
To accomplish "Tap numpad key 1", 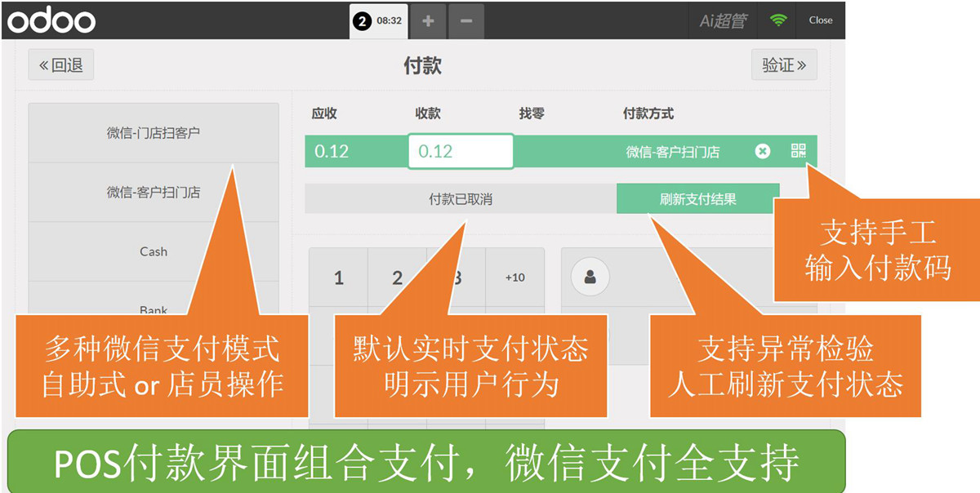I will (x=339, y=278).
